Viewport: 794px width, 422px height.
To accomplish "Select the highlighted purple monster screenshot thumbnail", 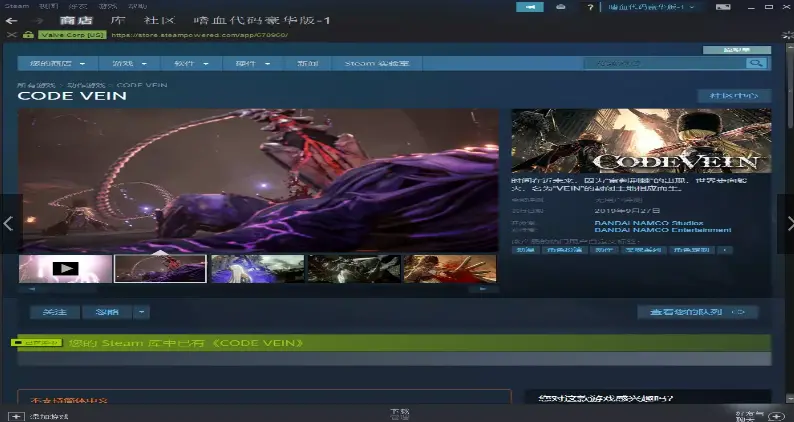I will point(160,268).
